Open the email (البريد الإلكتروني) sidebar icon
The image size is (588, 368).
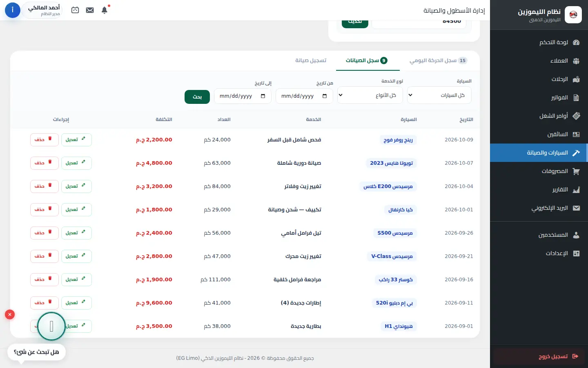576,208
